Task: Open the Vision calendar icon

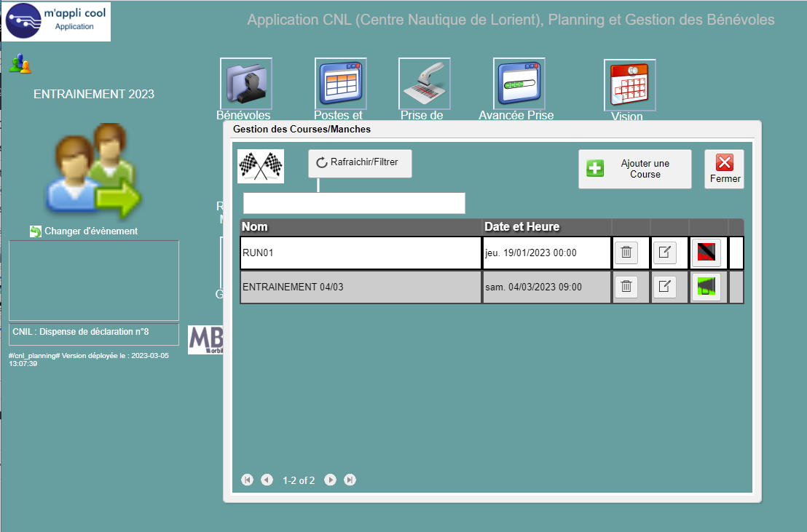Action: pos(629,84)
